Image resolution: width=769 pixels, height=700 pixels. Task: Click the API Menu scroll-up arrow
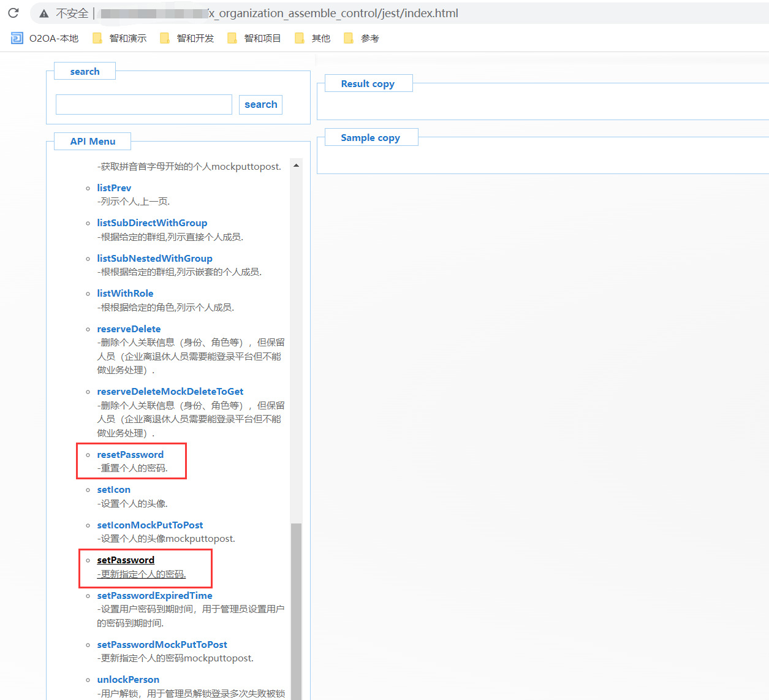(x=297, y=165)
